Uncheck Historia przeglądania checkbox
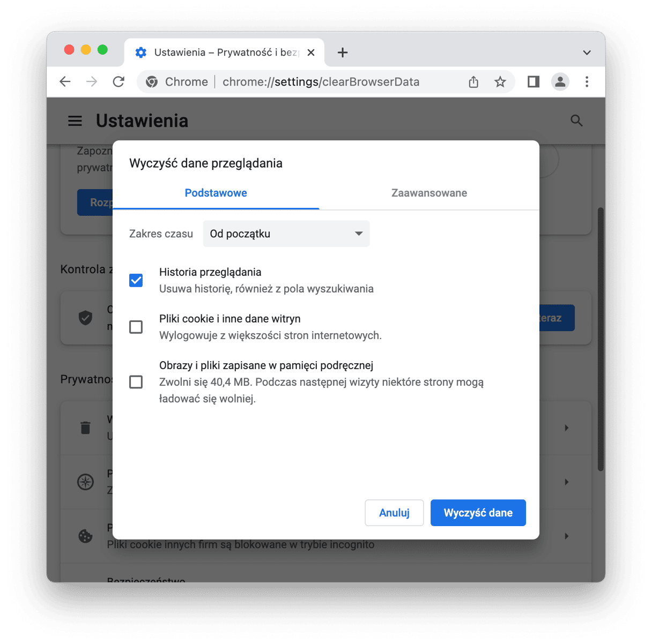 tap(136, 280)
